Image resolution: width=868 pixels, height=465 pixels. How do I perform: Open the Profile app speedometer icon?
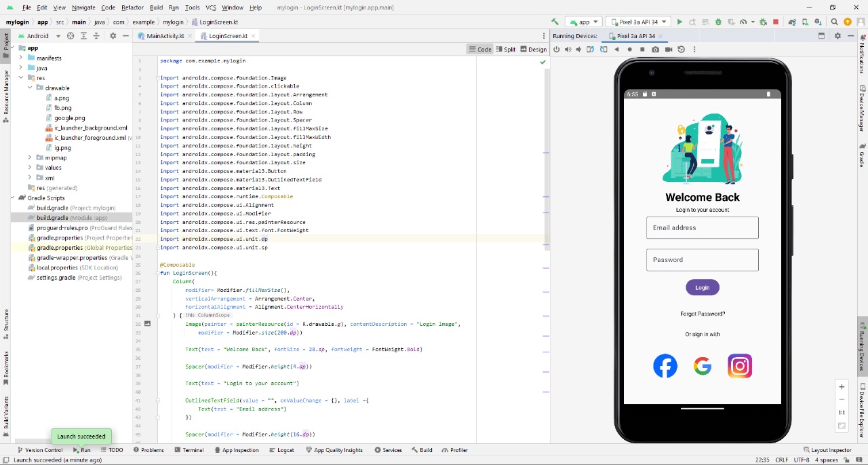[743, 22]
